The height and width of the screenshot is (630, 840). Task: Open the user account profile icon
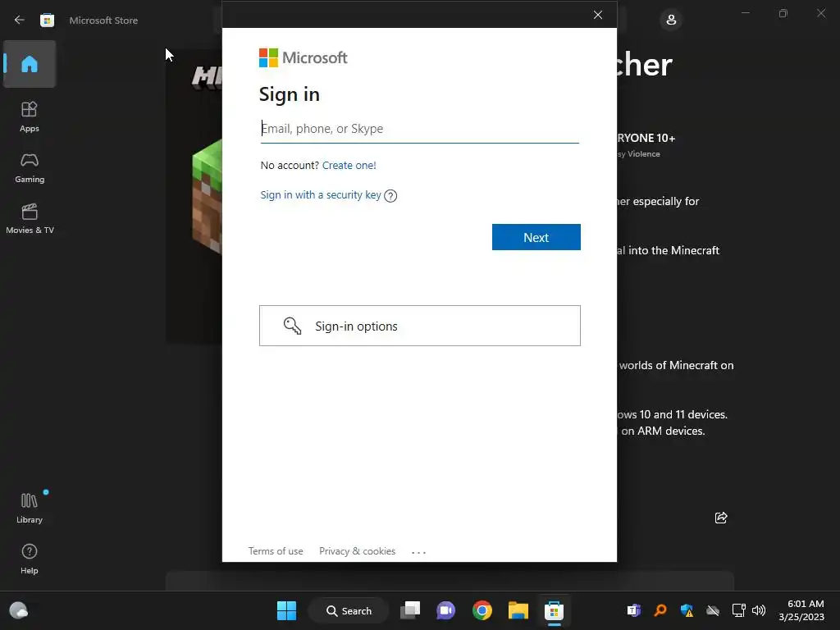tap(671, 21)
